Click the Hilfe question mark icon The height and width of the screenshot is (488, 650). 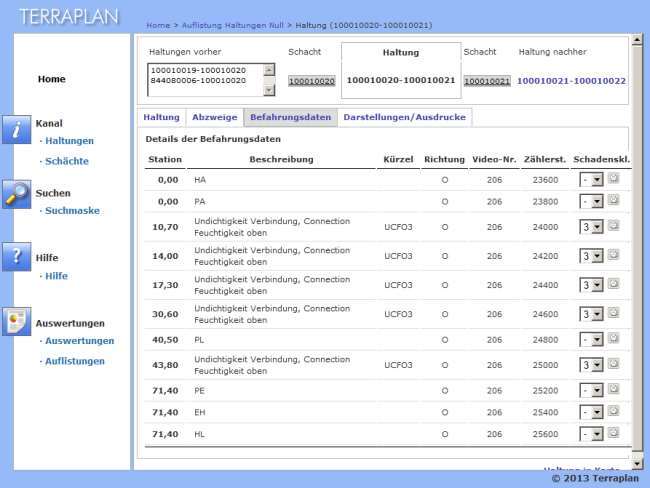point(17,257)
